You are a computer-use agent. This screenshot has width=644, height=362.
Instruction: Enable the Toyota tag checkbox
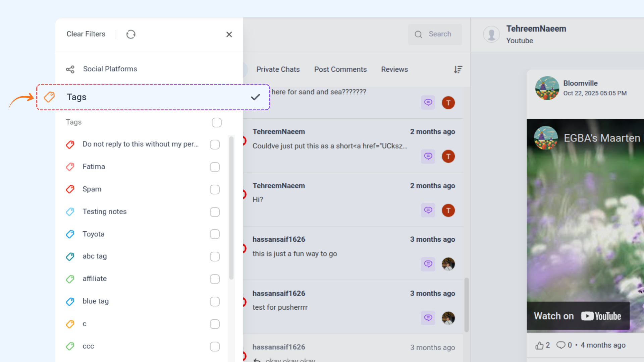[215, 234]
